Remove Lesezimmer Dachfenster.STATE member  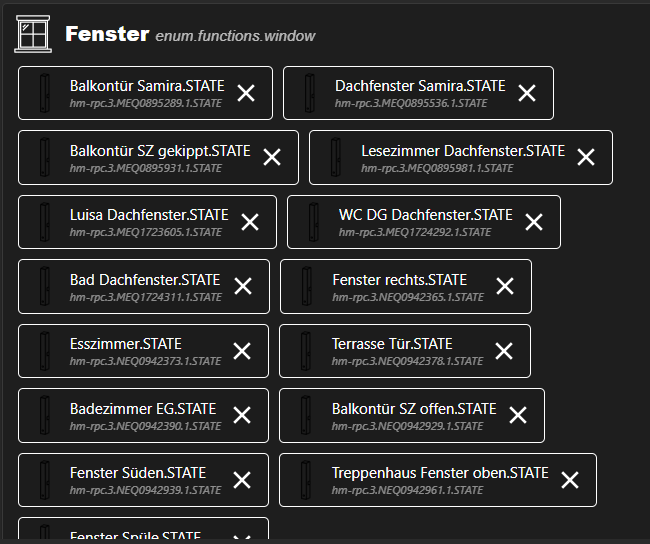[x=586, y=157]
